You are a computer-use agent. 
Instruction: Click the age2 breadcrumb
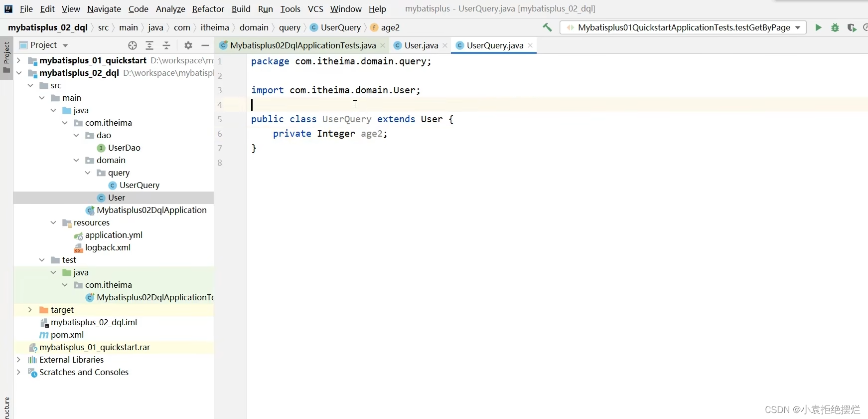coord(385,27)
